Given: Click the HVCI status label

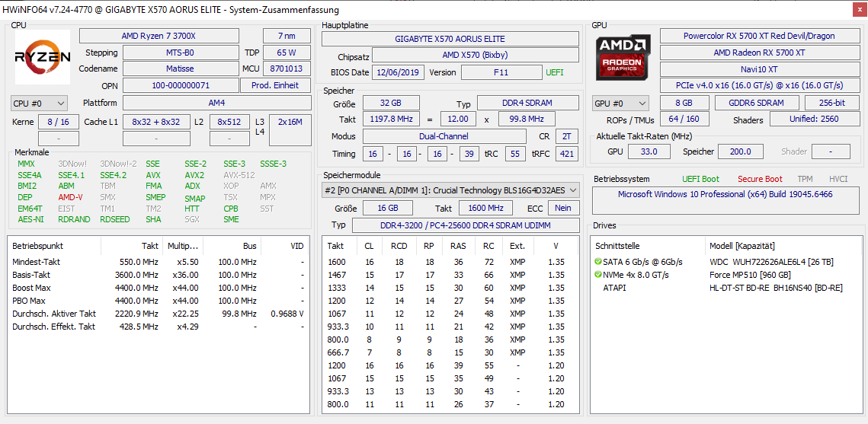Looking at the screenshot, I should point(838,179).
